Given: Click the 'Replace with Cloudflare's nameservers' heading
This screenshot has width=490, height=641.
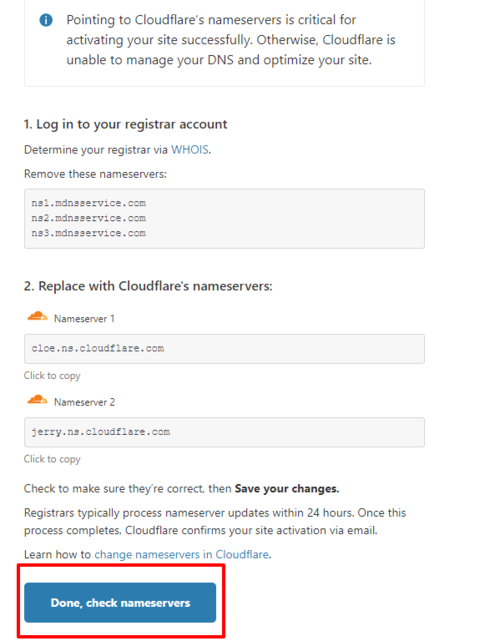Looking at the screenshot, I should pyautogui.click(x=148, y=286).
